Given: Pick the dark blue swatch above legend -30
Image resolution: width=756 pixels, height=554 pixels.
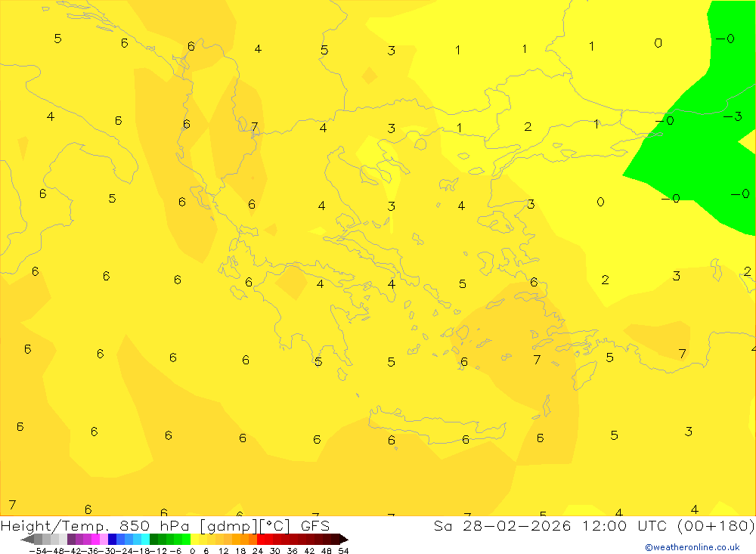Looking at the screenshot, I should click(113, 539).
